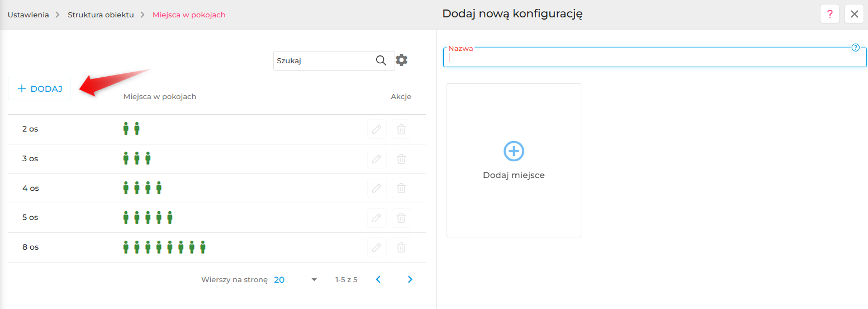Click the DODAJ button

click(39, 88)
